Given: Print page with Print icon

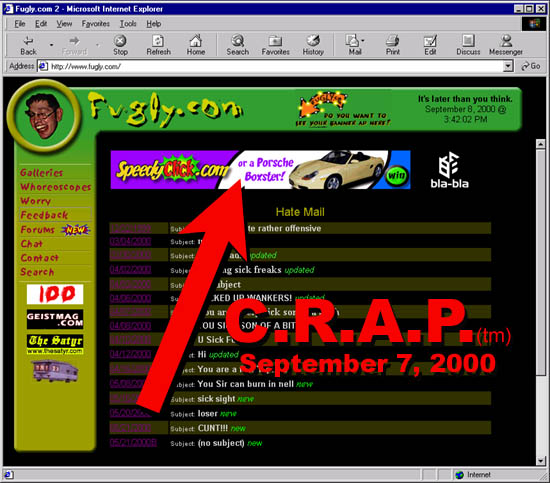Looking at the screenshot, I should coord(393,46).
